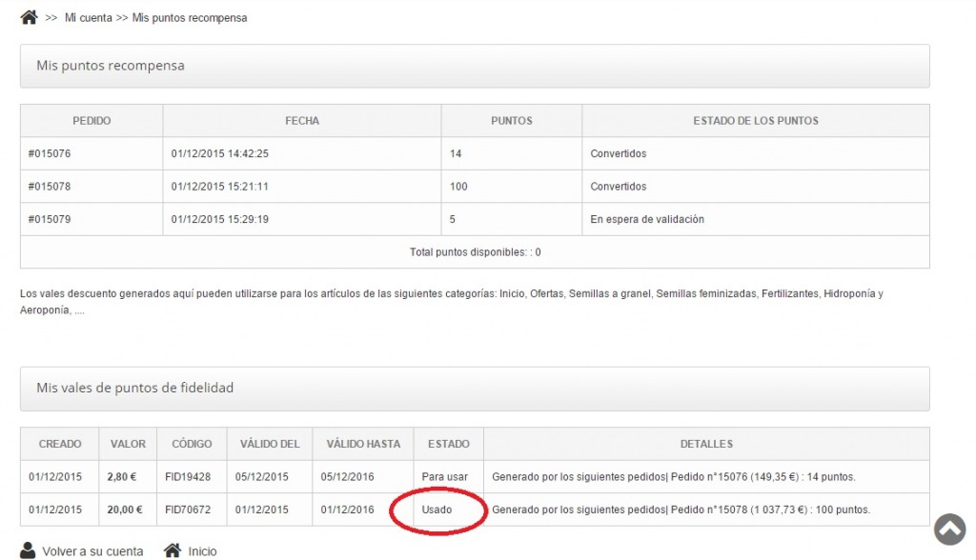This screenshot has height=560, width=976.
Task: Click the Mis vales de puntos de fidelidad heading
Action: pos(135,388)
